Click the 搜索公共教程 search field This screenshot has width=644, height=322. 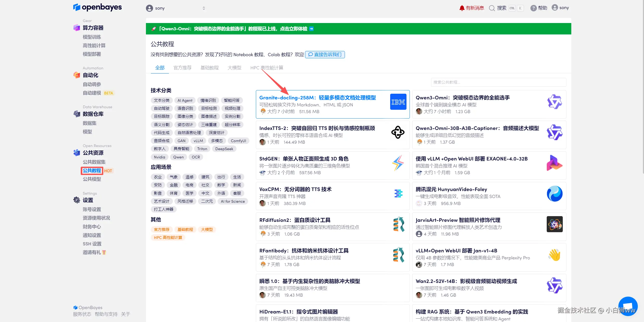(x=498, y=82)
